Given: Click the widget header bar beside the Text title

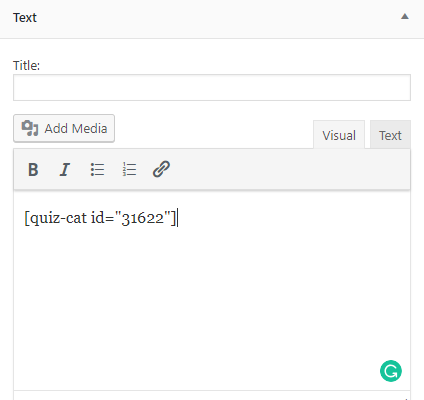Looking at the screenshot, I should pyautogui.click(x=217, y=18).
